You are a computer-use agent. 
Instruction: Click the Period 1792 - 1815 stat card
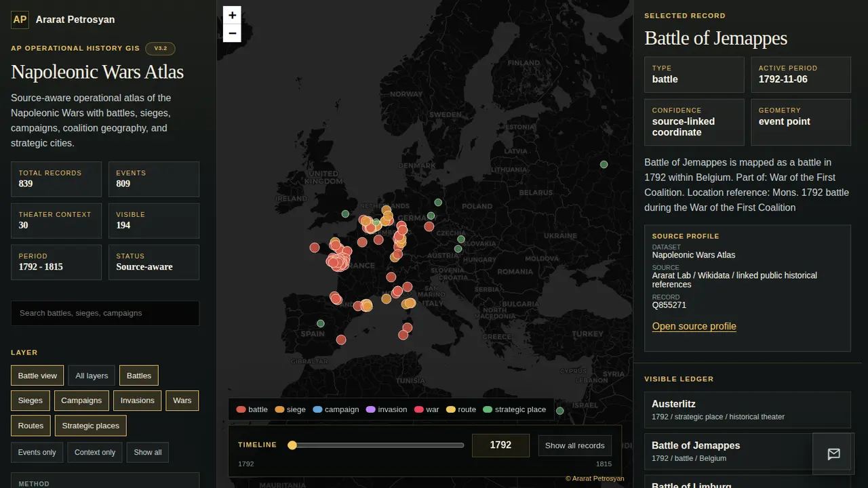(56, 262)
